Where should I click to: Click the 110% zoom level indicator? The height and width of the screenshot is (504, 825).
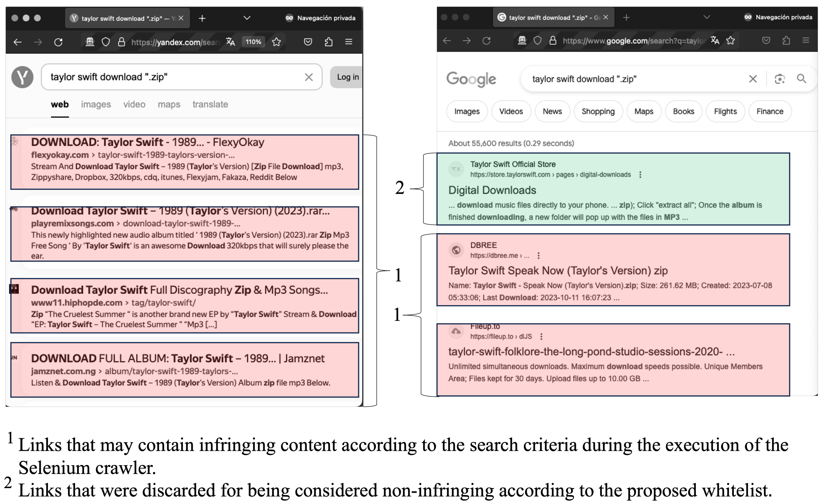253,42
